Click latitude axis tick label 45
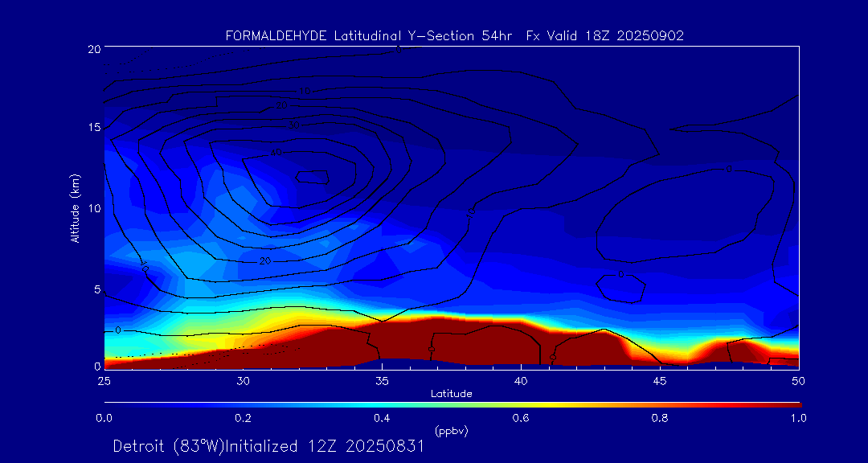The image size is (868, 463). (660, 381)
